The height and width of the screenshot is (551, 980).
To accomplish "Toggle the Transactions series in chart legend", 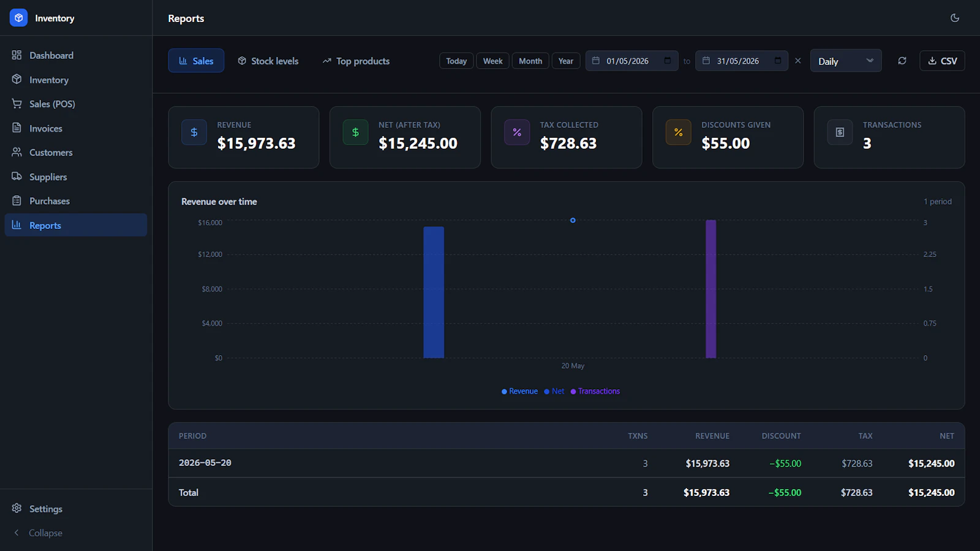I will (x=595, y=391).
